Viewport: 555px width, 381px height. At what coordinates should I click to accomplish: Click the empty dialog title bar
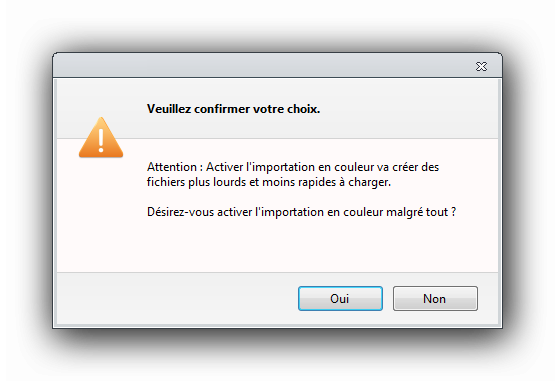click(x=262, y=66)
